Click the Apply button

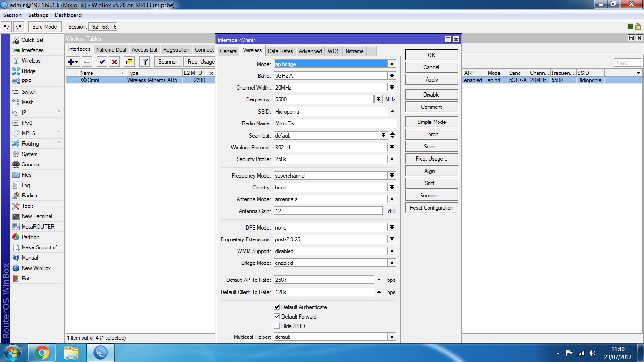(431, 80)
